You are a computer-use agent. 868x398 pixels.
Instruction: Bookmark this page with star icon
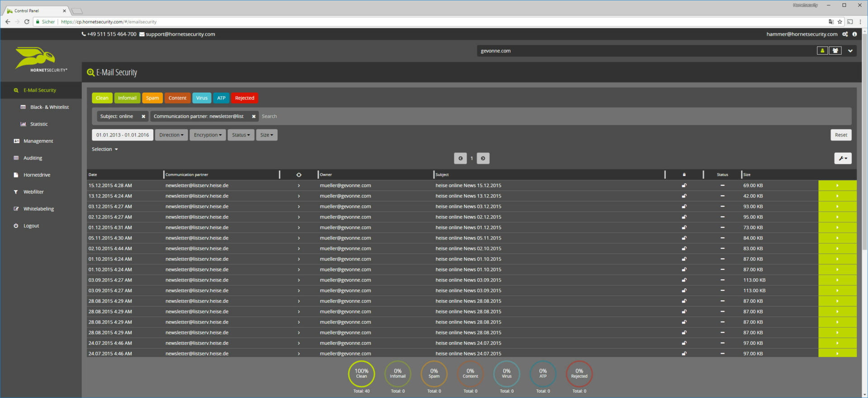pos(840,22)
